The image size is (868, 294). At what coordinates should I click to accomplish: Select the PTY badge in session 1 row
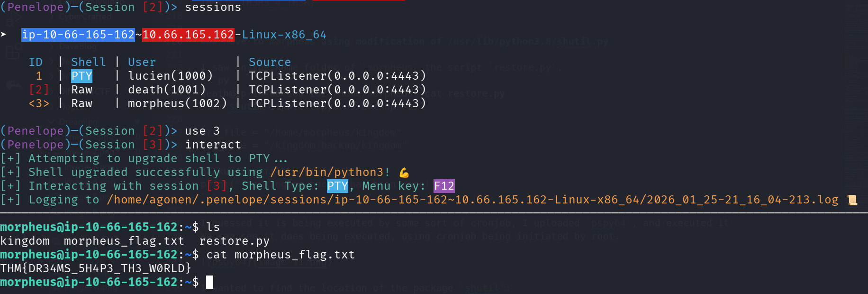point(81,76)
